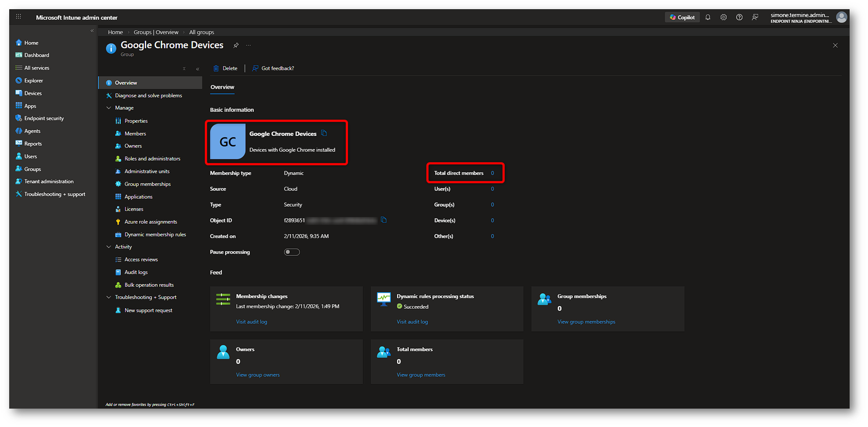Image resolution: width=868 pixels, height=427 pixels.
Task: Copy the Object ID value
Action: (384, 220)
